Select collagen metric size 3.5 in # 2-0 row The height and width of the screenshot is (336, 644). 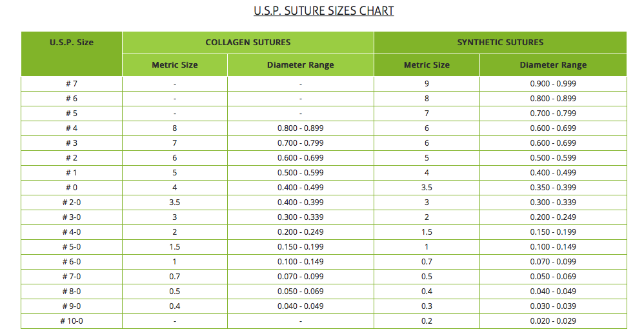coord(175,203)
